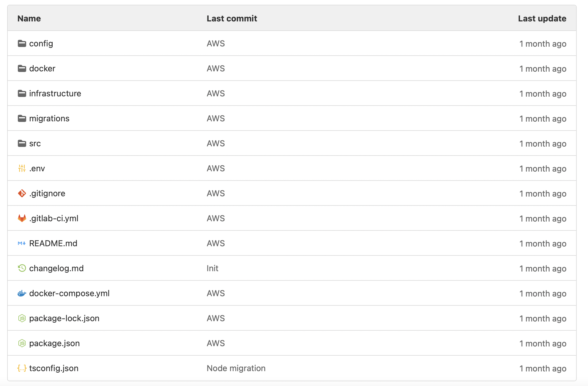Screen dimensions: 588x386
Task: Open the tsconfig.json file
Action: [54, 368]
